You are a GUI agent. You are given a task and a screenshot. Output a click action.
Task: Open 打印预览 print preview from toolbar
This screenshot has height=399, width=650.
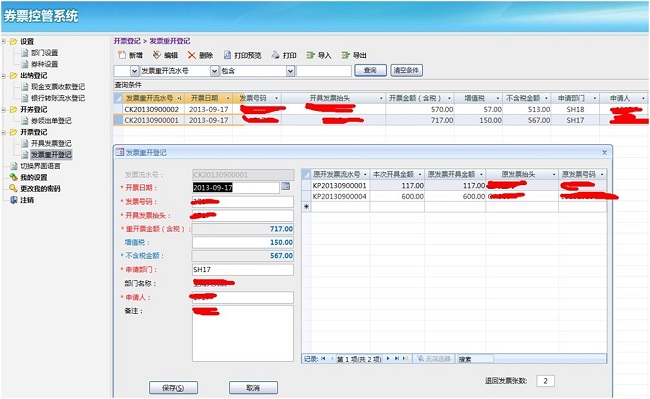click(242, 55)
